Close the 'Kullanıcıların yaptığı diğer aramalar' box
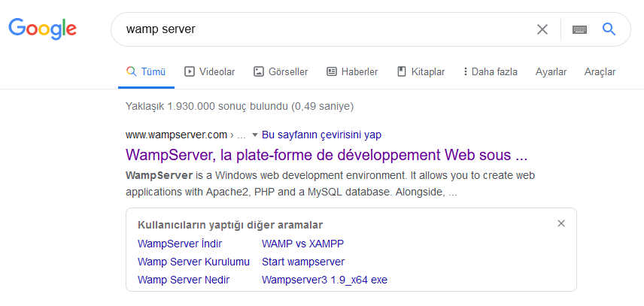The width and height of the screenshot is (644, 306). pos(561,223)
